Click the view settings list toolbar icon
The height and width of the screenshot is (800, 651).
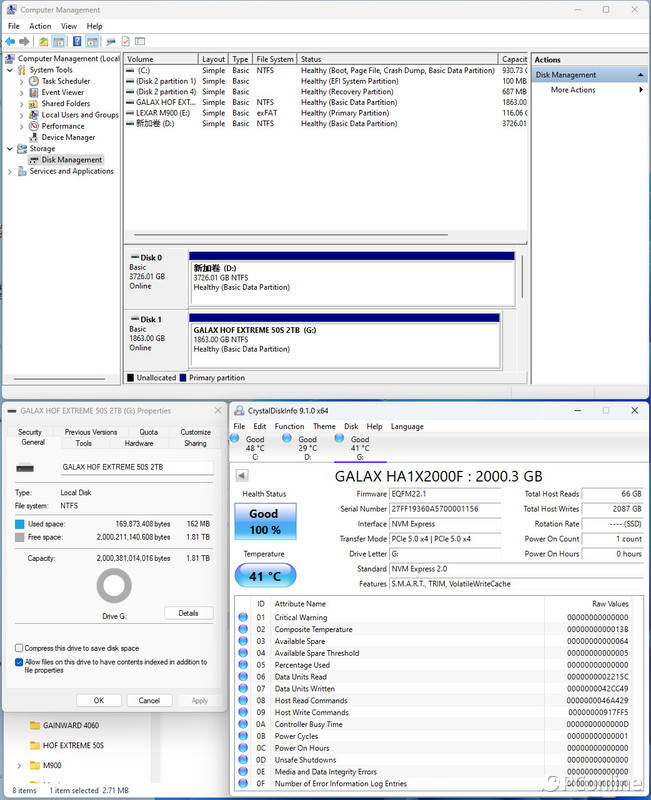(x=140, y=41)
